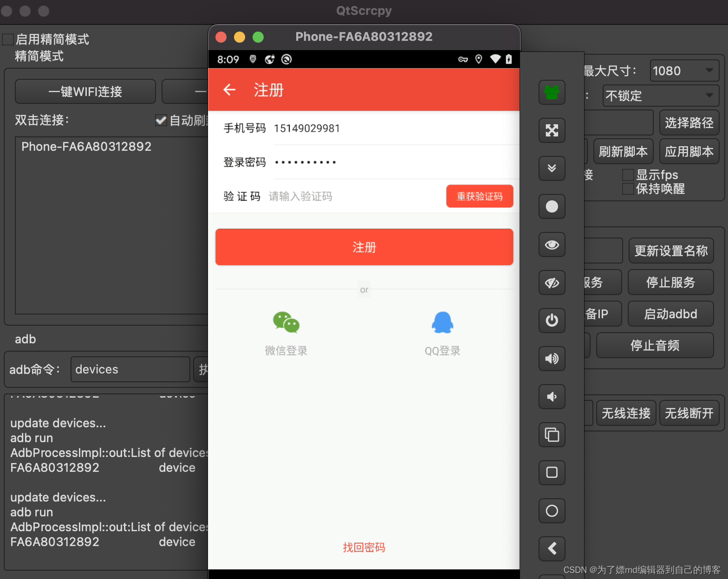Click the 启动adbd button
Image resolution: width=728 pixels, height=579 pixels.
[x=670, y=314]
